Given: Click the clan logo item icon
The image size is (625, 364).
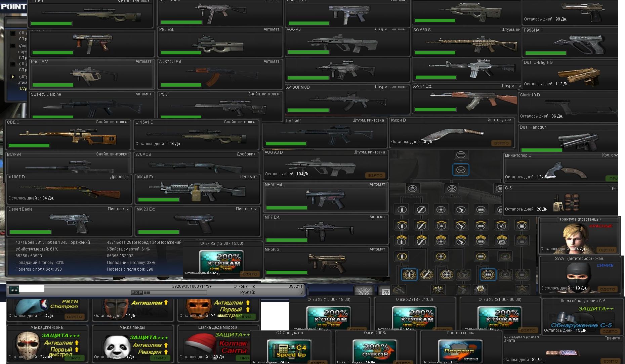Looking at the screenshot, I should (460, 350).
